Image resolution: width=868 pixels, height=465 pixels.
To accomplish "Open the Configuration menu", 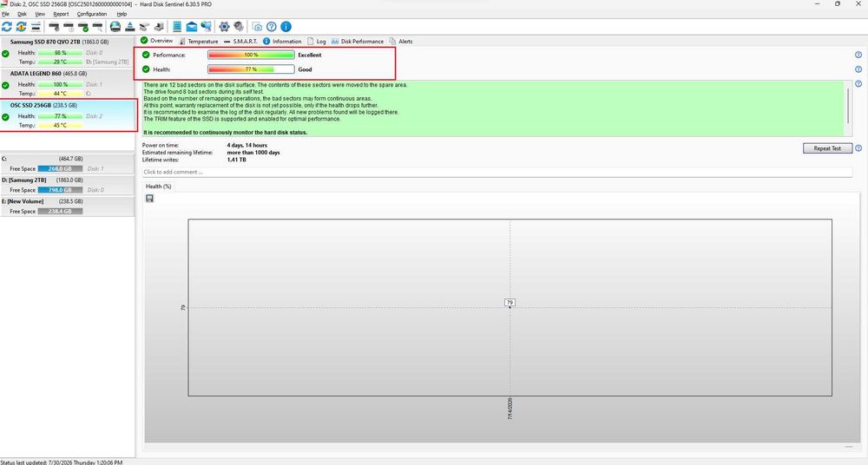I will pyautogui.click(x=92, y=14).
